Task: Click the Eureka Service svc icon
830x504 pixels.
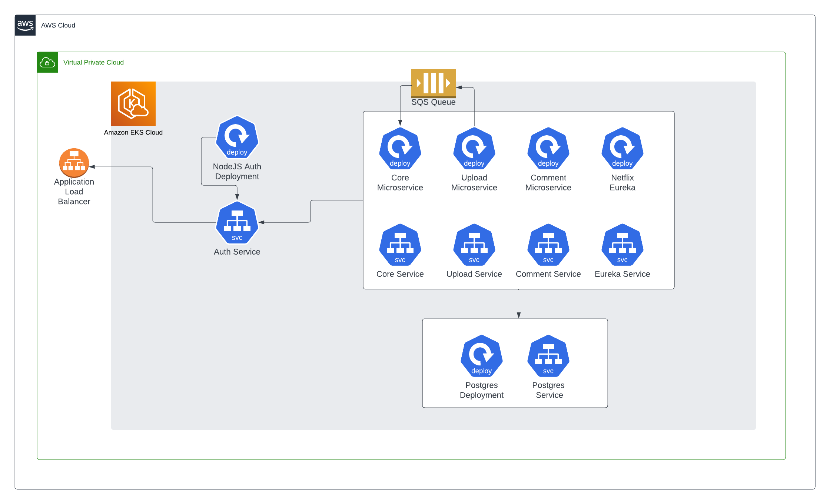Action: point(622,245)
